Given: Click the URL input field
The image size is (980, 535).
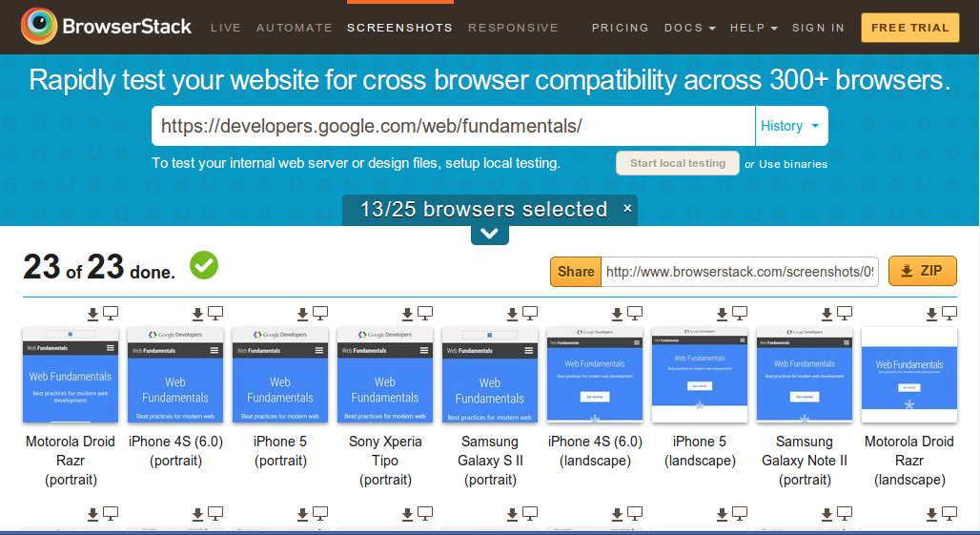Looking at the screenshot, I should tap(453, 126).
